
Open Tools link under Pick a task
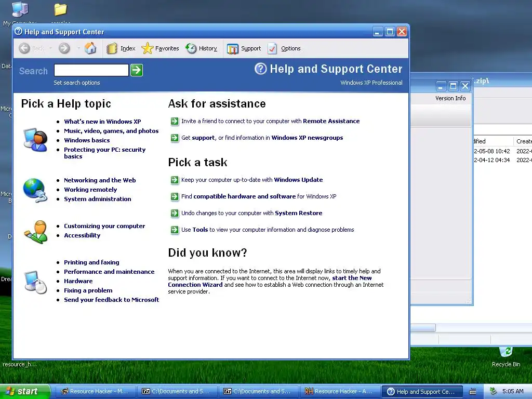tap(200, 230)
